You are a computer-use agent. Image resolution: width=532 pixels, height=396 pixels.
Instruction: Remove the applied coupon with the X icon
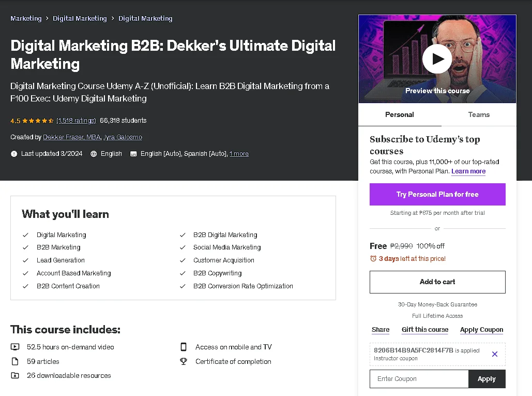click(495, 354)
